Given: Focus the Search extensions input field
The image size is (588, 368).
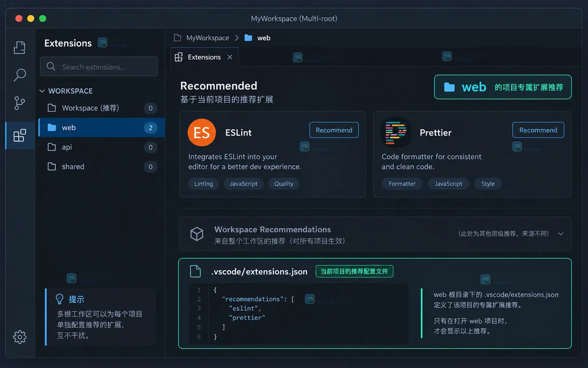Looking at the screenshot, I should 99,67.
